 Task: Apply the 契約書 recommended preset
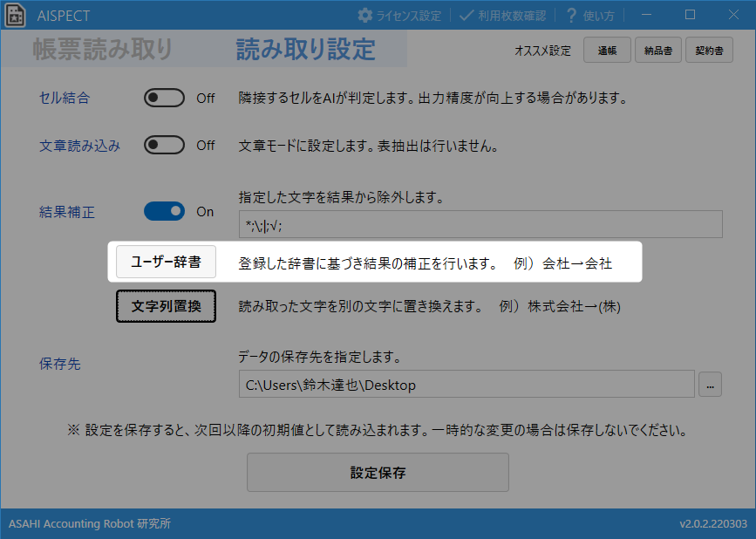coord(709,51)
